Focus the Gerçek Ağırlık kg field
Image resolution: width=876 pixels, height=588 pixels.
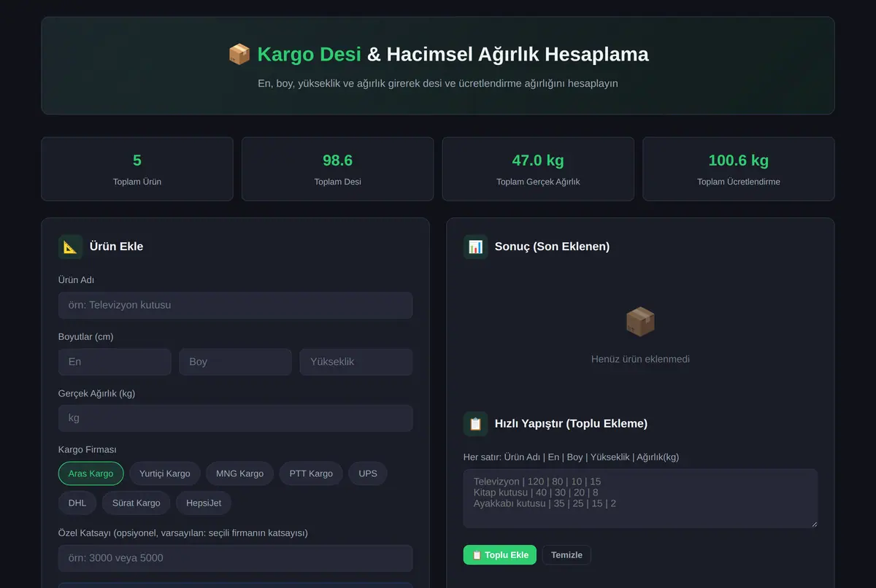click(x=235, y=418)
